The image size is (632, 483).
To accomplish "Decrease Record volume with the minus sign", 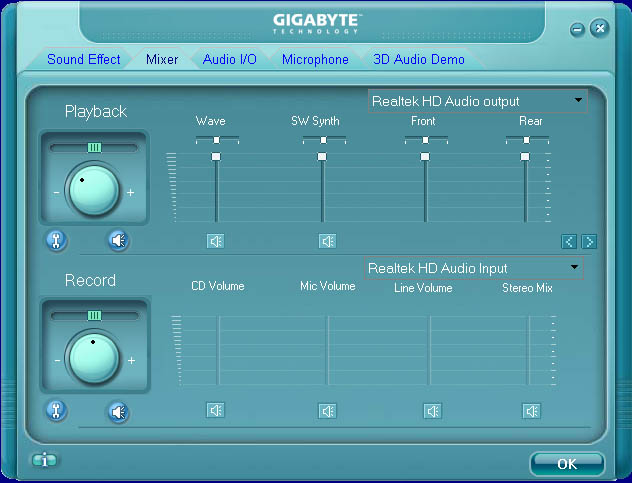I will (x=57, y=360).
